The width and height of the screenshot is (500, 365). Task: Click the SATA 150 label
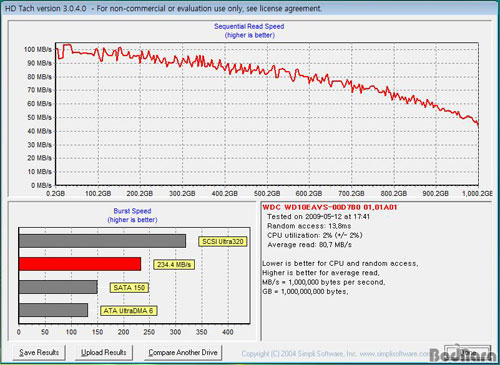tap(129, 288)
